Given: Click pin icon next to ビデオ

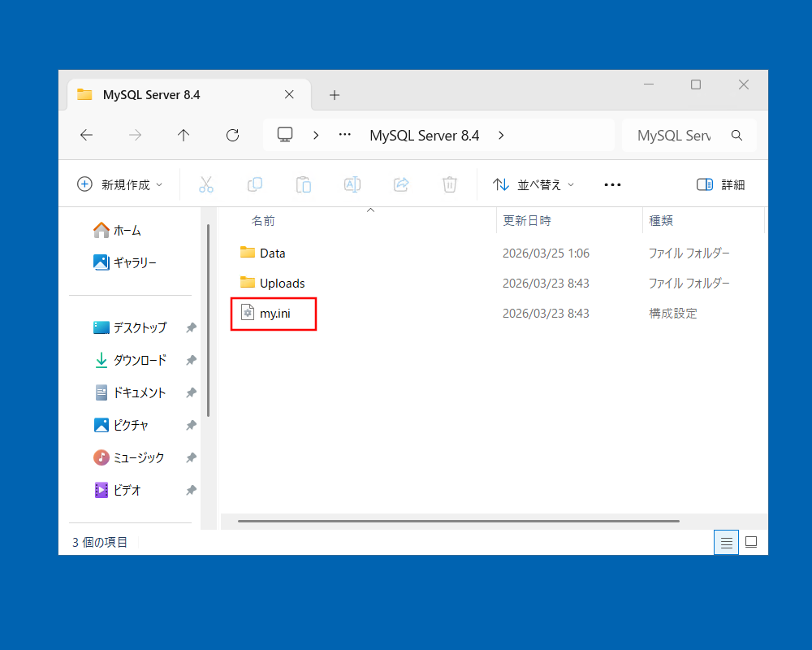Looking at the screenshot, I should (x=191, y=490).
